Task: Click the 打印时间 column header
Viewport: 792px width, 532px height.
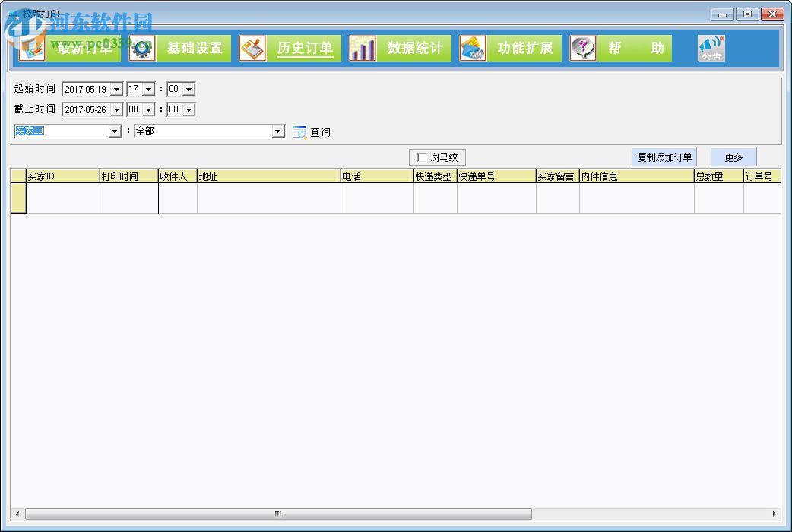Action: (129, 176)
